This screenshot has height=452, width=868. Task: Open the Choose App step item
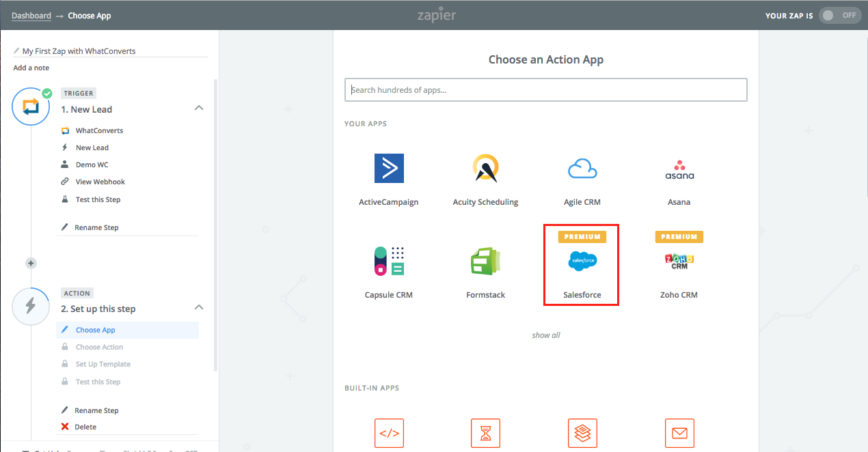(x=127, y=330)
